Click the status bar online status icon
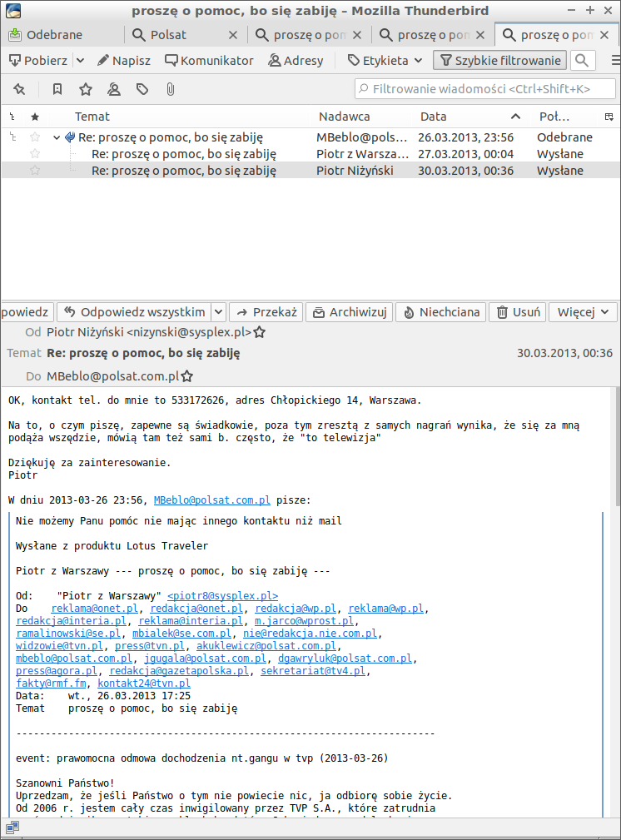 point(12,828)
